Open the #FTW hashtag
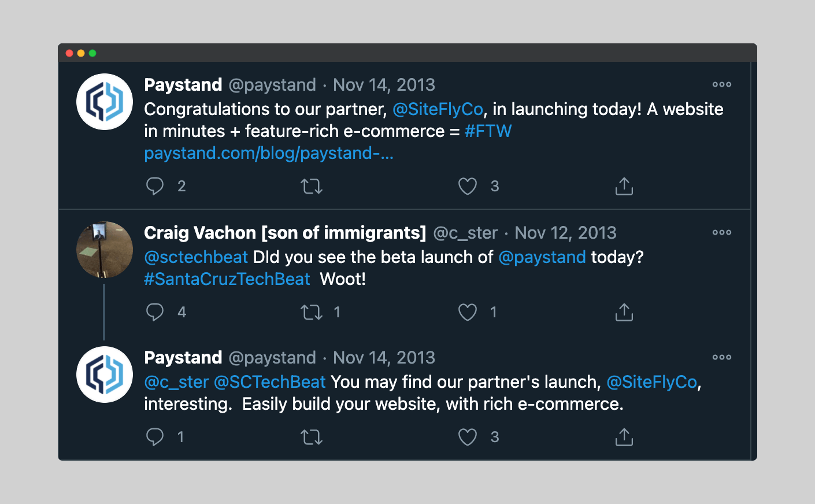815x504 pixels. coord(488,131)
